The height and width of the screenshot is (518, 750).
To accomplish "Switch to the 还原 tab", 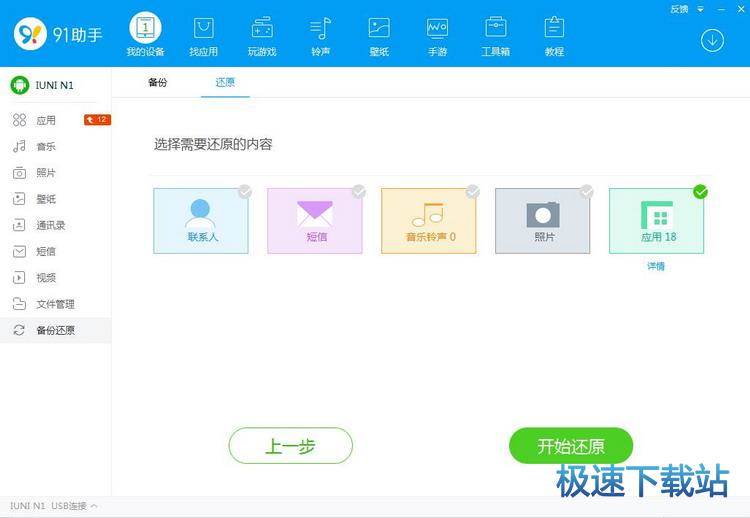I will (225, 82).
